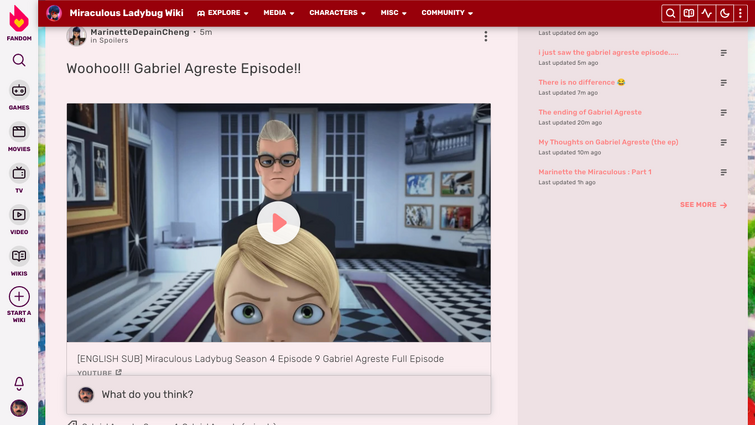Open the discuss/book icon in top bar
755x425 pixels.
[x=689, y=13]
